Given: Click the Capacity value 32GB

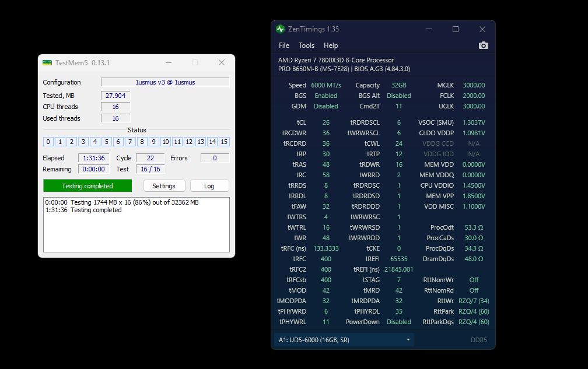Looking at the screenshot, I should [398, 85].
